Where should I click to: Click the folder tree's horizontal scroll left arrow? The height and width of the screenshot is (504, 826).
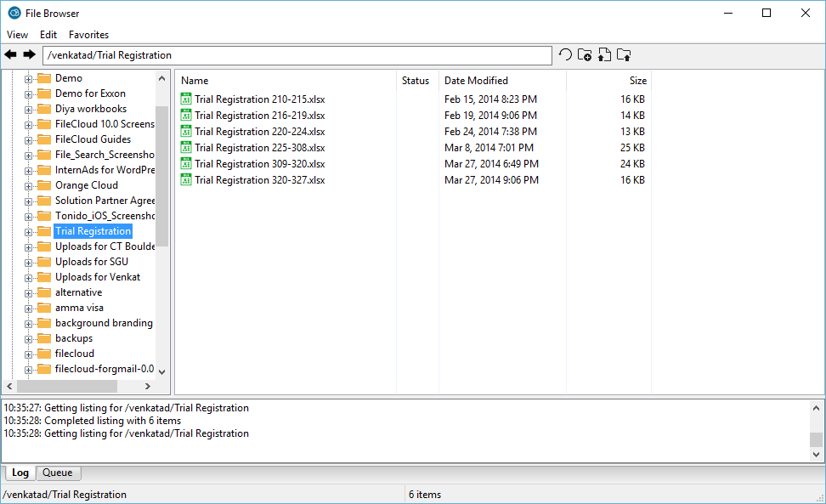[9, 386]
